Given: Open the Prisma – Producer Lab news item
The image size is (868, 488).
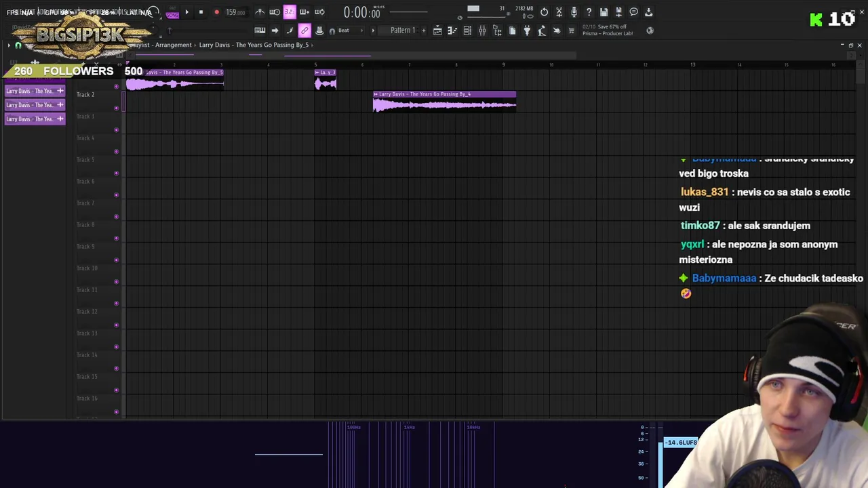Looking at the screenshot, I should (608, 30).
